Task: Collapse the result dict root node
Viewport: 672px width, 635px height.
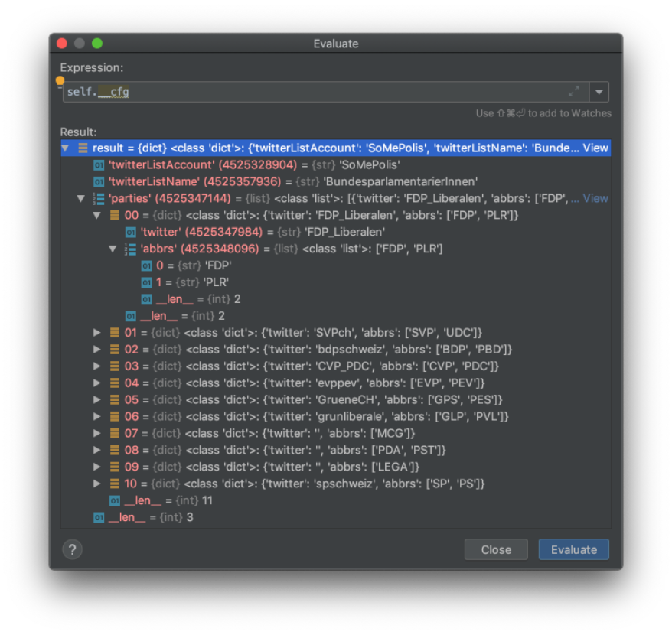Action: tap(66, 148)
